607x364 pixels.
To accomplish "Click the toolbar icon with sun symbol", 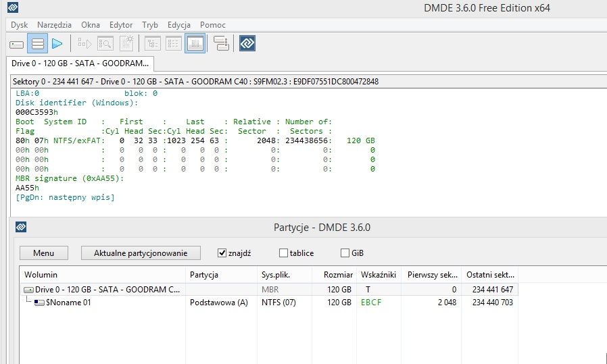I will coord(126,43).
